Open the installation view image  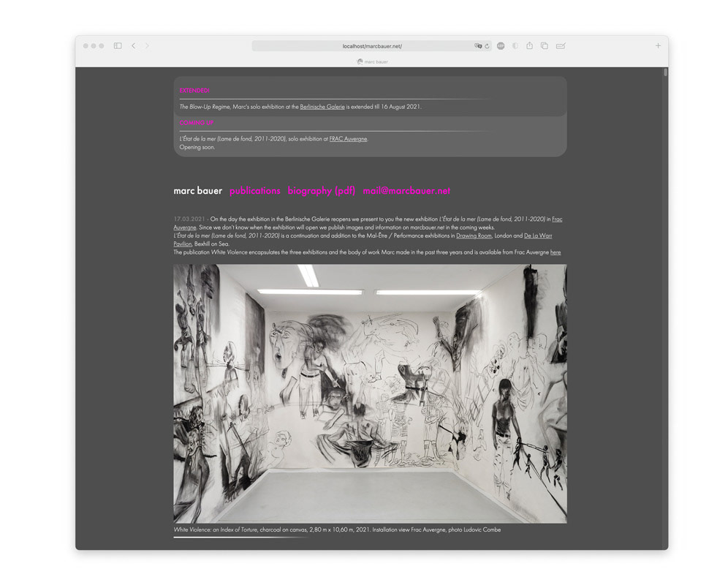point(370,394)
